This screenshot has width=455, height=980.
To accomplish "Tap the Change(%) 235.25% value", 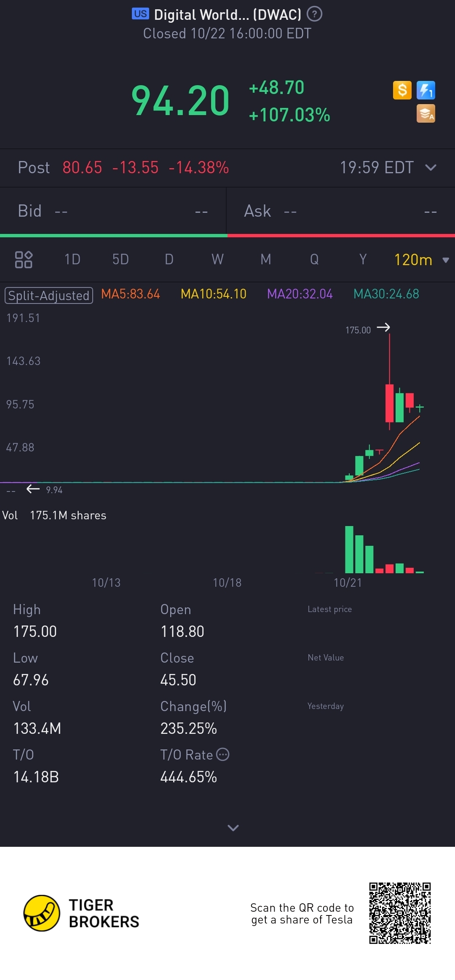I will [x=189, y=728].
